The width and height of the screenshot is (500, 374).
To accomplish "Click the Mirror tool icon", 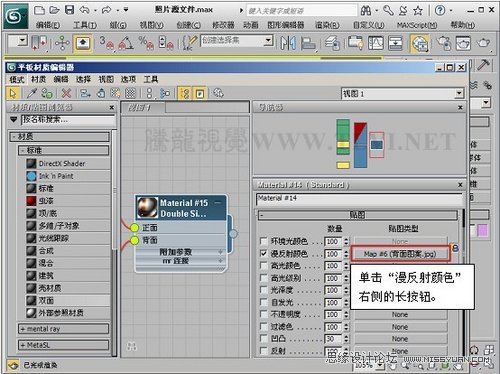I will (288, 43).
